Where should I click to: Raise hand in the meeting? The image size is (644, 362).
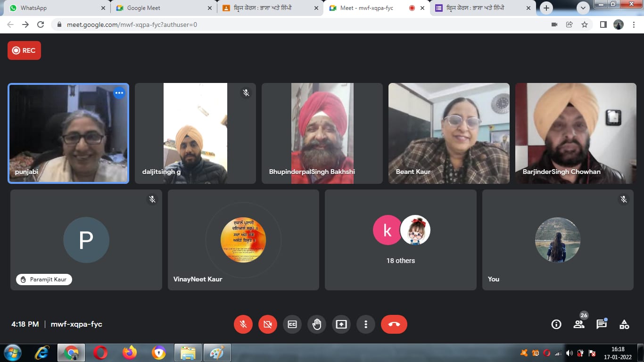317,324
